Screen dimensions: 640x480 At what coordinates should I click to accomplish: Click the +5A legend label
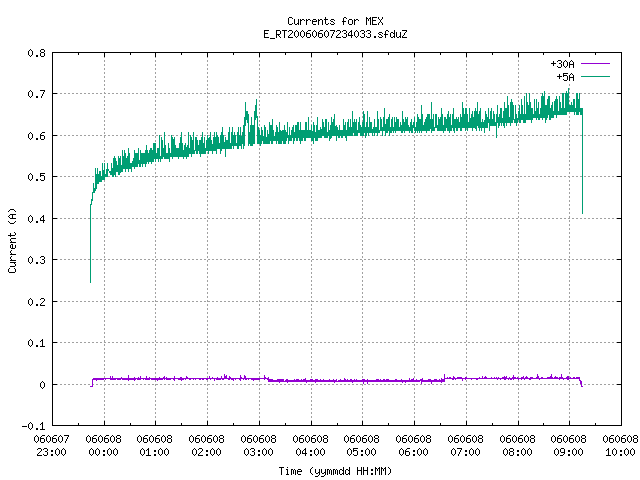(x=565, y=77)
